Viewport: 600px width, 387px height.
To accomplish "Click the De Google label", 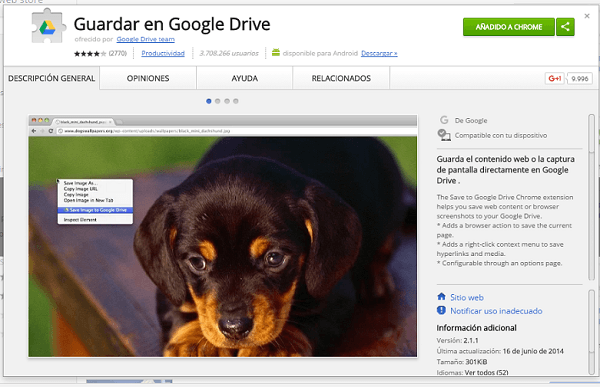I will tap(471, 121).
